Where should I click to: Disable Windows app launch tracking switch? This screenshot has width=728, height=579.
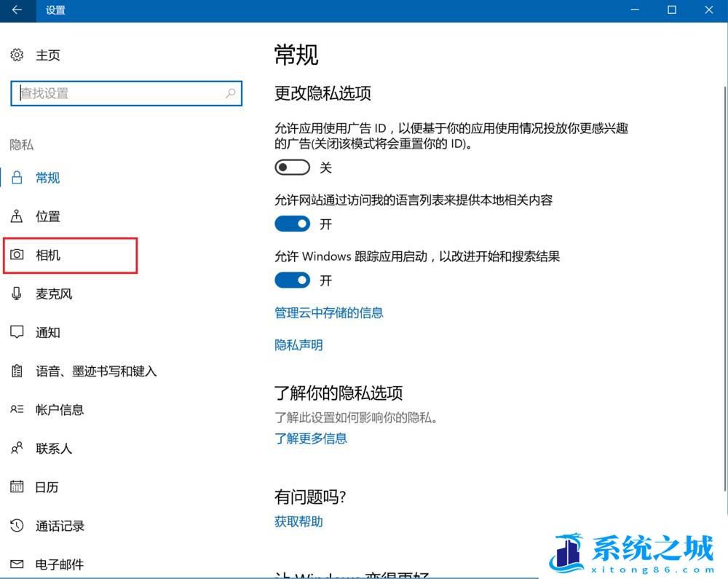coord(292,280)
